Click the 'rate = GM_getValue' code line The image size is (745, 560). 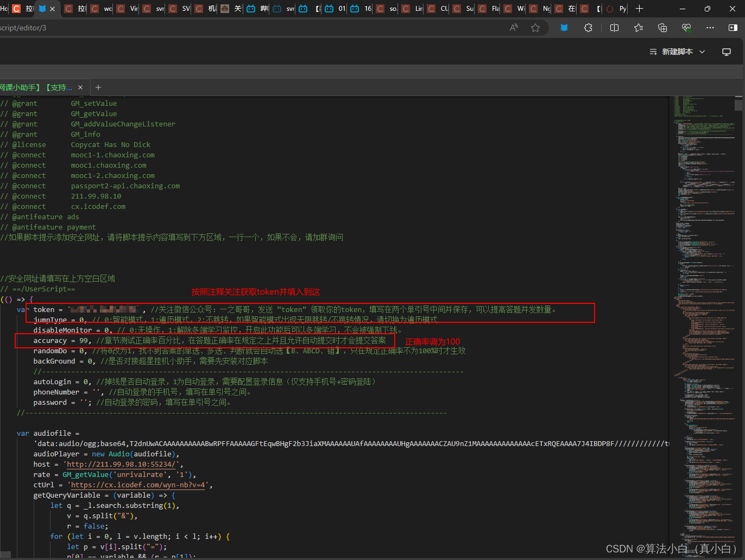click(115, 474)
